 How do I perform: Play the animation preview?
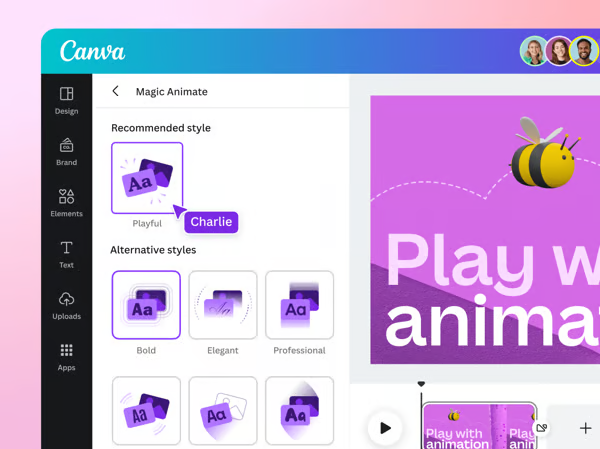coord(385,428)
